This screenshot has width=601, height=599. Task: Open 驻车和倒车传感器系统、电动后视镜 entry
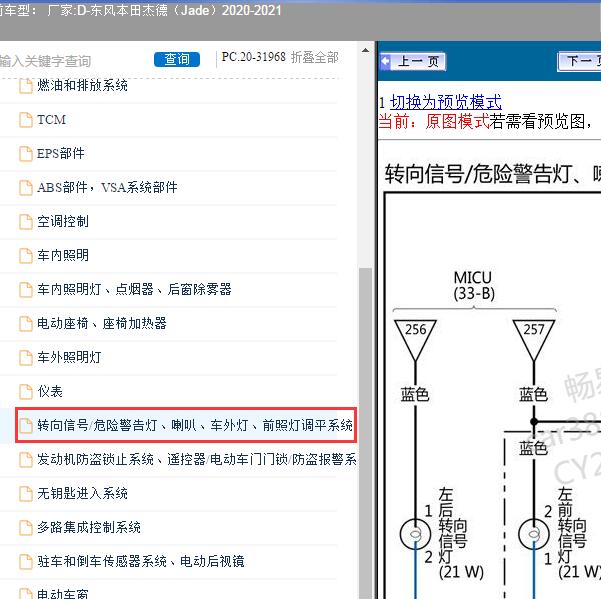[x=141, y=561]
